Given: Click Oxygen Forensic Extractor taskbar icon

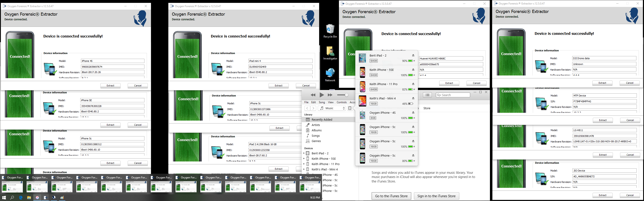Looking at the screenshot, I should [x=45, y=197].
